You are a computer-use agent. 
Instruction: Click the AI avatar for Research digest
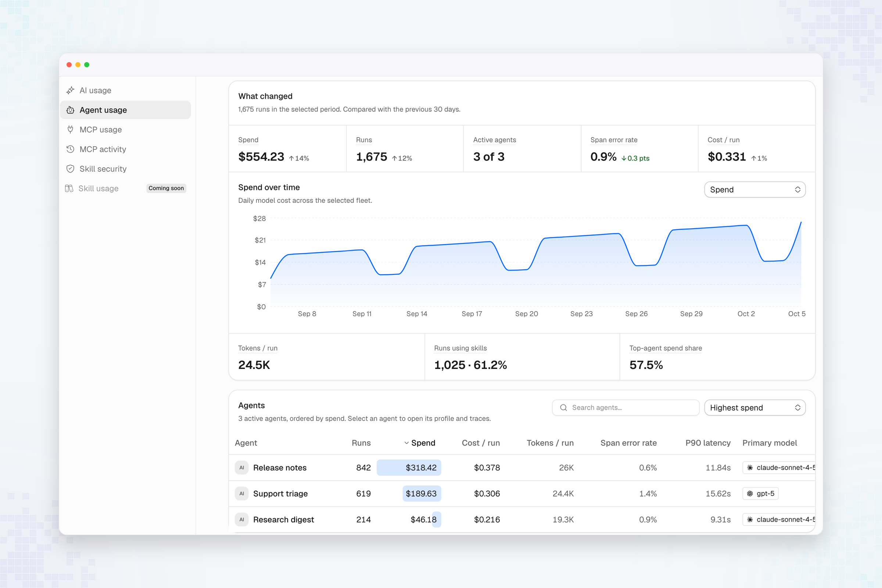[241, 519]
